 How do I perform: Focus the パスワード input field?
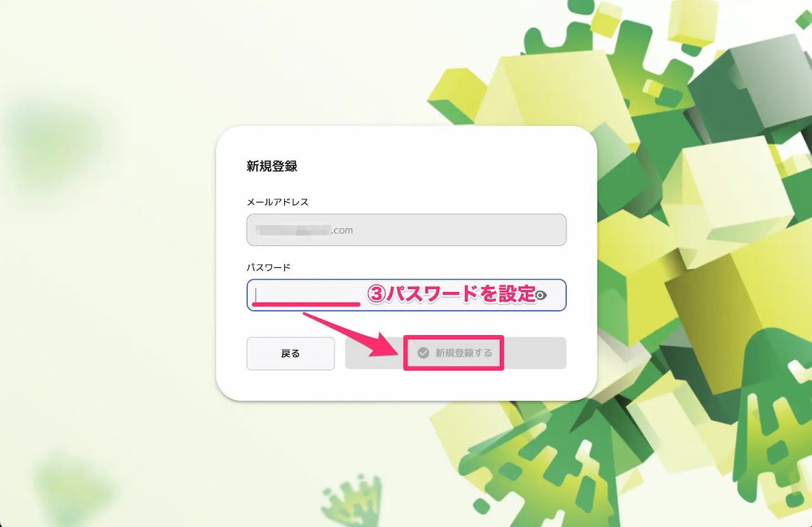click(406, 295)
